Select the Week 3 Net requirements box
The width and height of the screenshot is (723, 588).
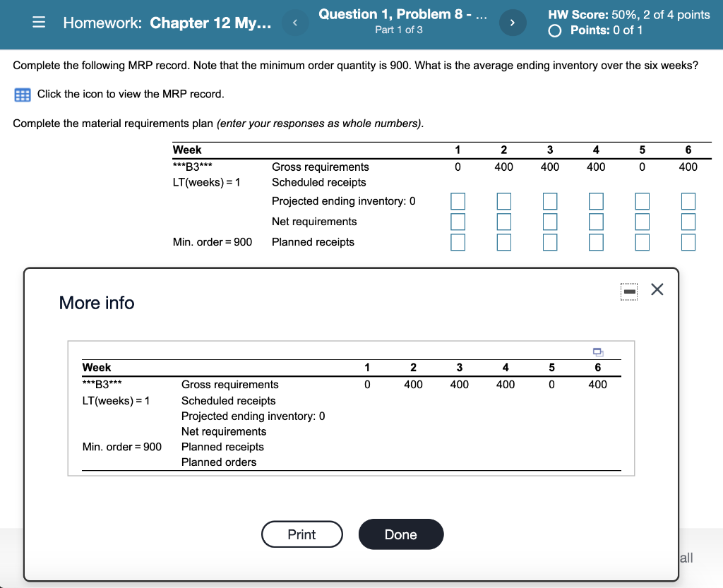[550, 221]
